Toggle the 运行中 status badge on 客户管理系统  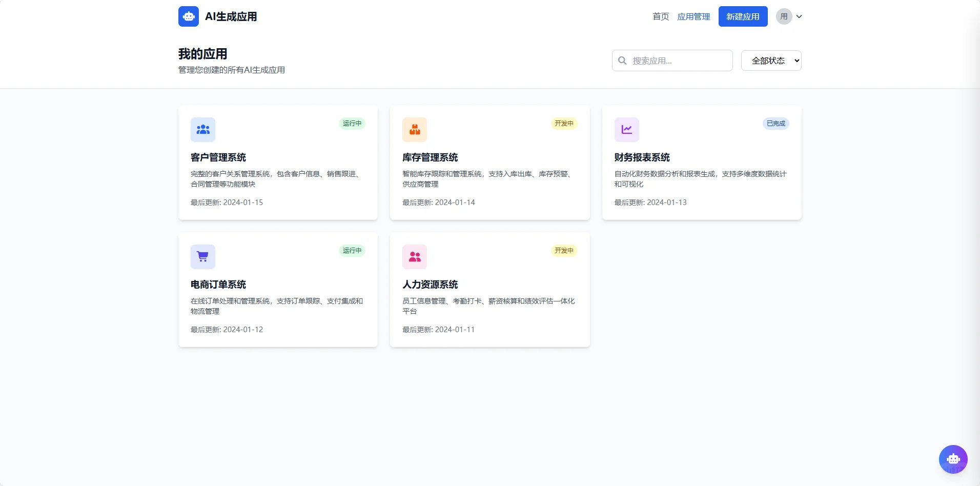click(x=352, y=123)
